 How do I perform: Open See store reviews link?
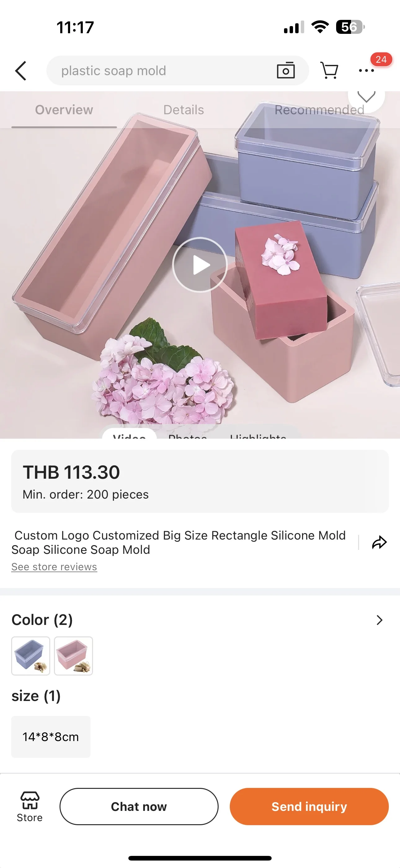pyautogui.click(x=54, y=567)
